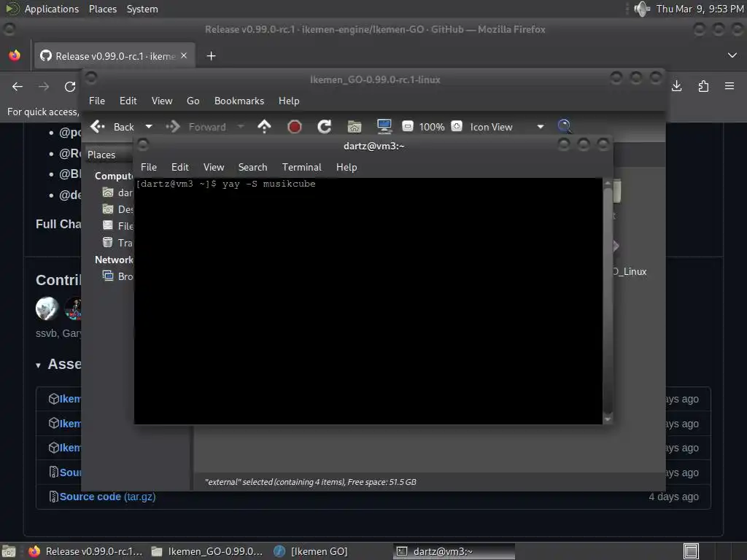This screenshot has height=560, width=747.
Task: Open the Trash icon in sidebar
Action: pos(108,242)
